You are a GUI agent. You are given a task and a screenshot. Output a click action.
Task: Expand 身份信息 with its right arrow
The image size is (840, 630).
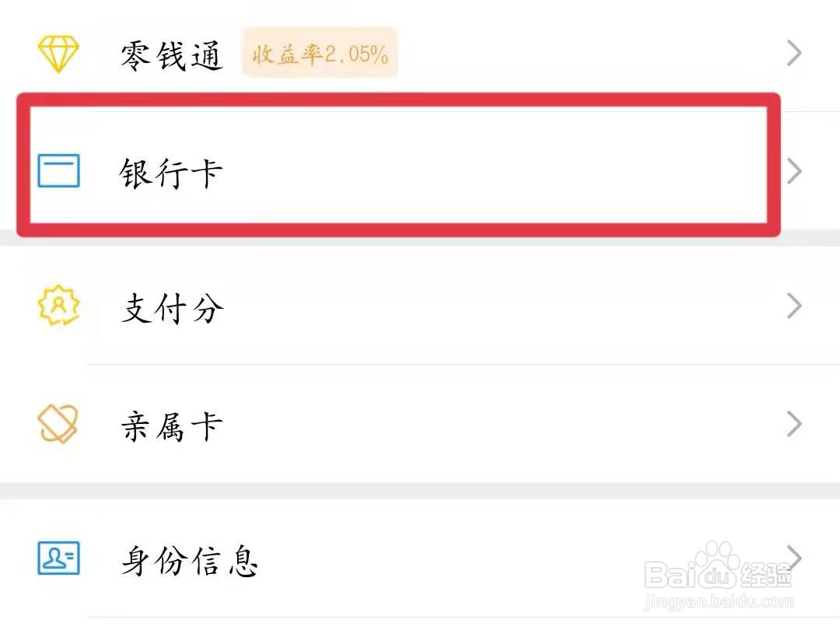(793, 557)
